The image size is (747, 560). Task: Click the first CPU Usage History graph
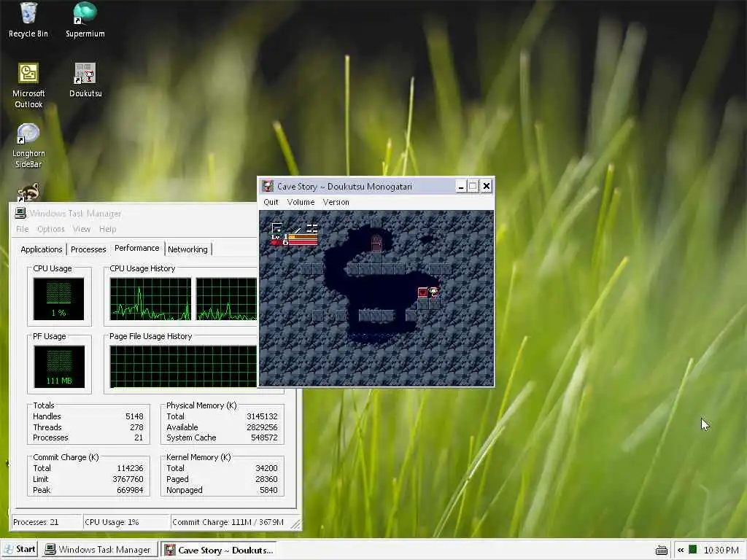coord(150,298)
